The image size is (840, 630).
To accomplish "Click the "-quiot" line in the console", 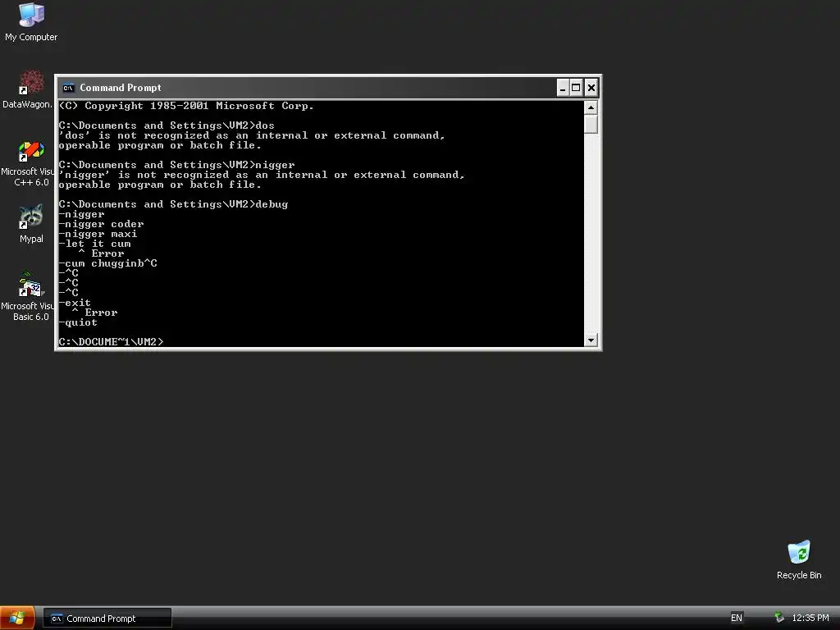I will (78, 322).
